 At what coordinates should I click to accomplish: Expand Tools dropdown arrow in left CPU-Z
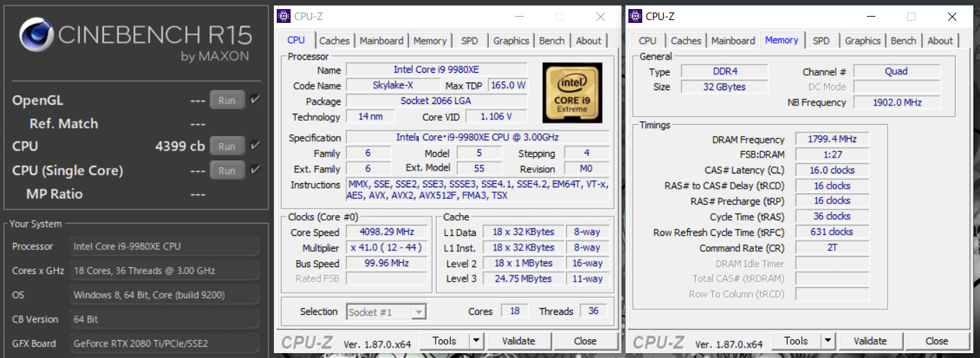tap(476, 341)
